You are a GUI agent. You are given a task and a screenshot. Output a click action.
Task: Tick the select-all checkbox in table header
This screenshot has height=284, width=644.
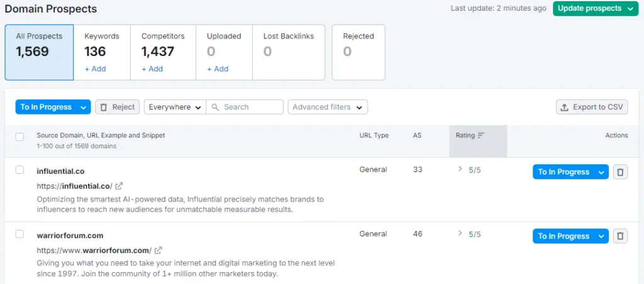point(19,137)
